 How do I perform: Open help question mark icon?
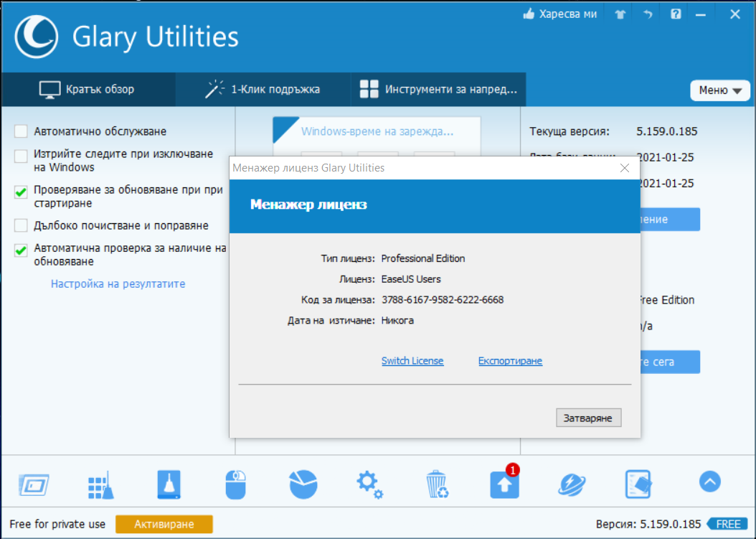coord(676,14)
